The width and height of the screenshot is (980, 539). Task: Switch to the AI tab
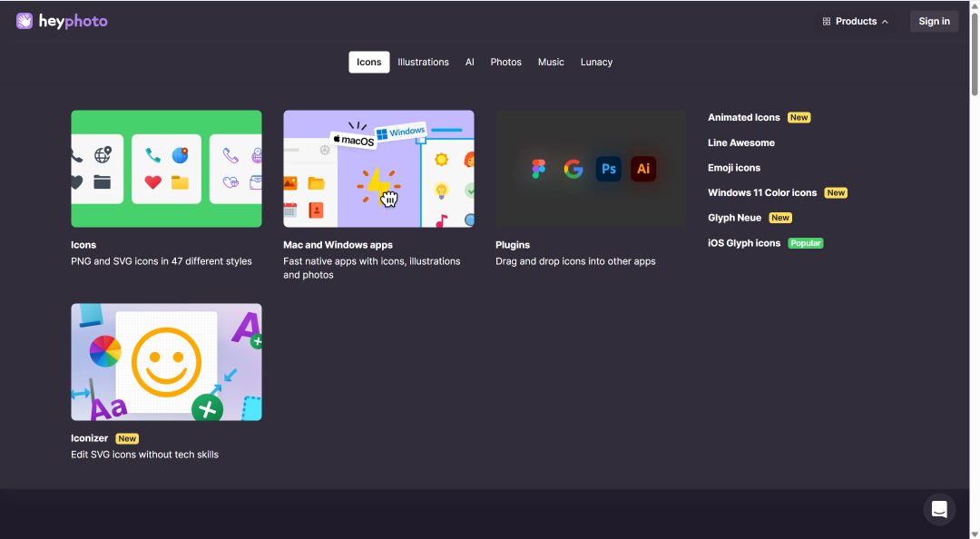tap(470, 62)
